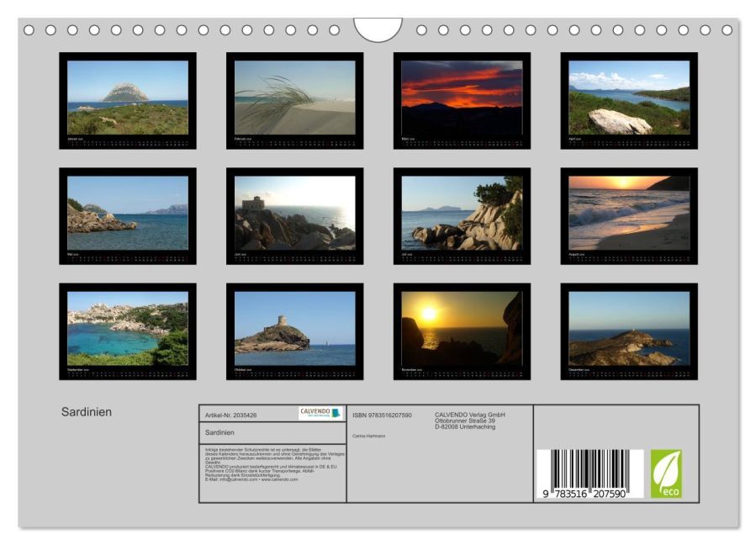The image size is (756, 545).
Task: Click the green eco leaf logo
Action: [666, 474]
